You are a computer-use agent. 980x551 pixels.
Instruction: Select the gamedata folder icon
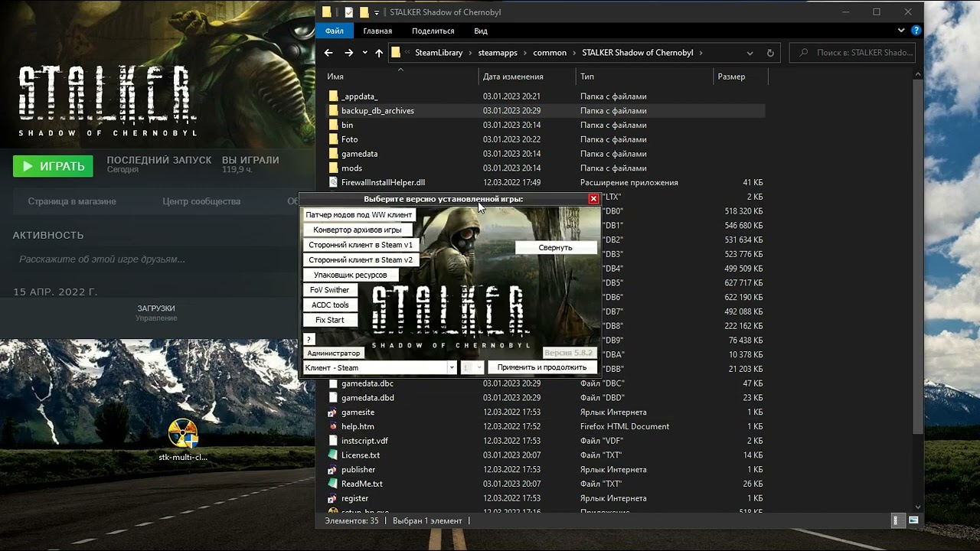[x=333, y=154]
